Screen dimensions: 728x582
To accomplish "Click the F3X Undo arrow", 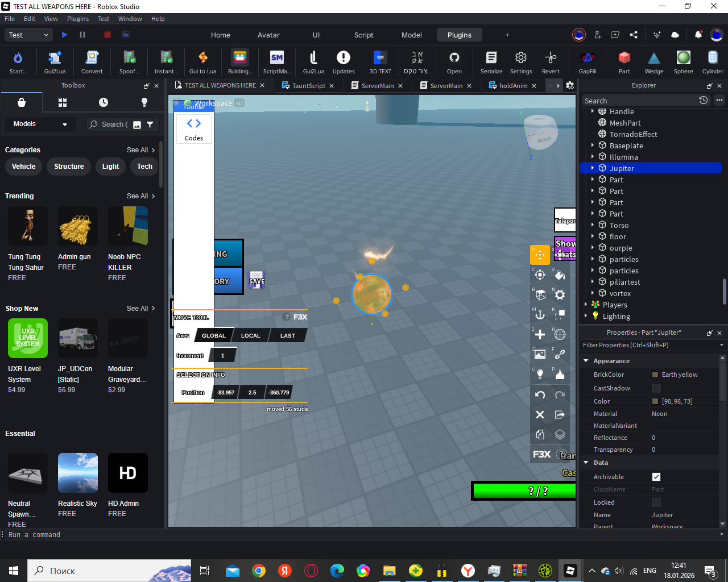I will 540,394.
